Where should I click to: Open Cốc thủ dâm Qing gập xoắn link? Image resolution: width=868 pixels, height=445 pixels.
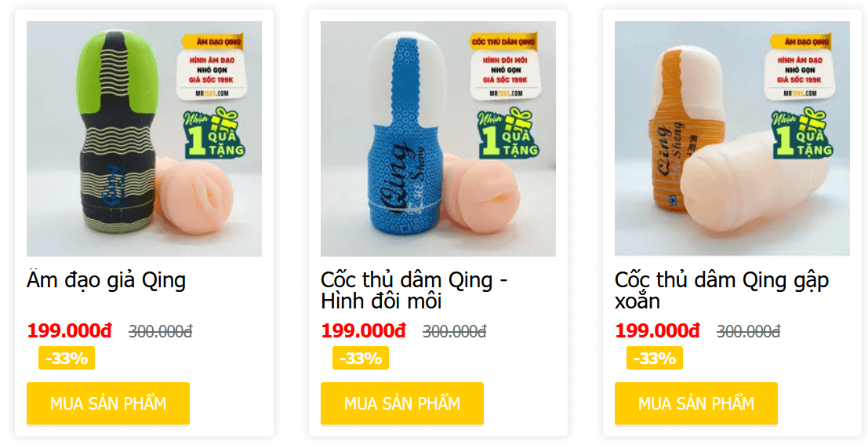(722, 290)
